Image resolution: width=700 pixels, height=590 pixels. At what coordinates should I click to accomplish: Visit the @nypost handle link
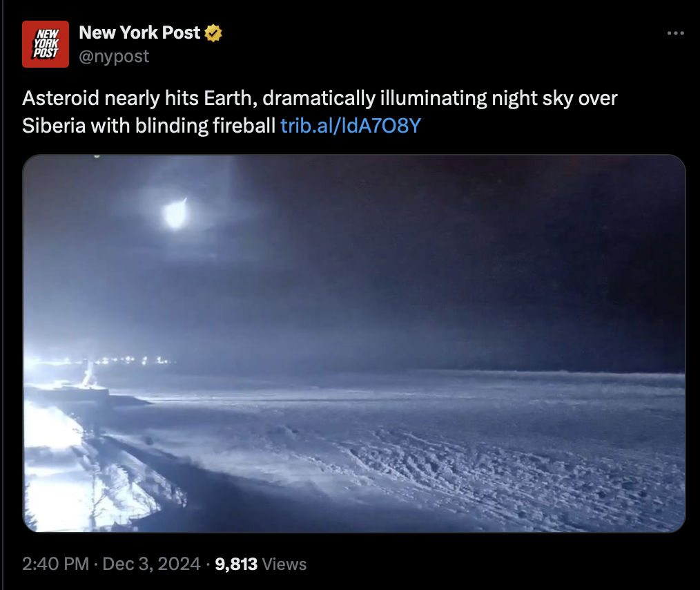point(114,56)
